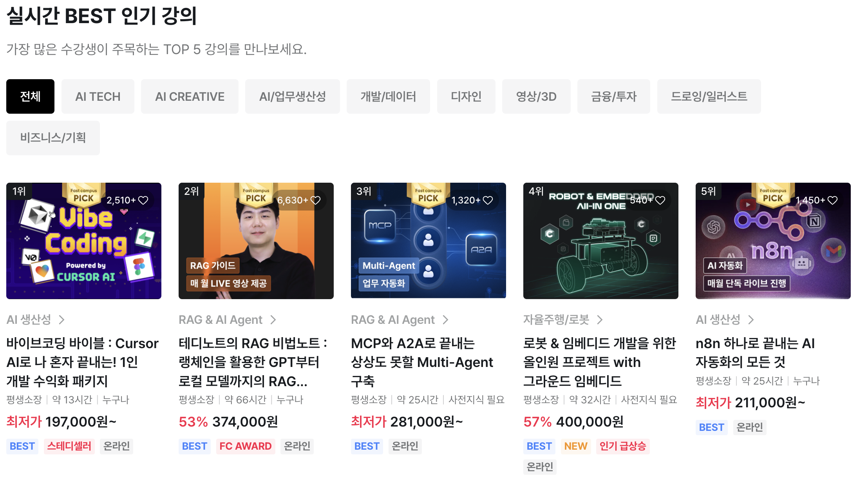Select the 비즈니스/기획 tab
868x483 pixels.
point(53,138)
